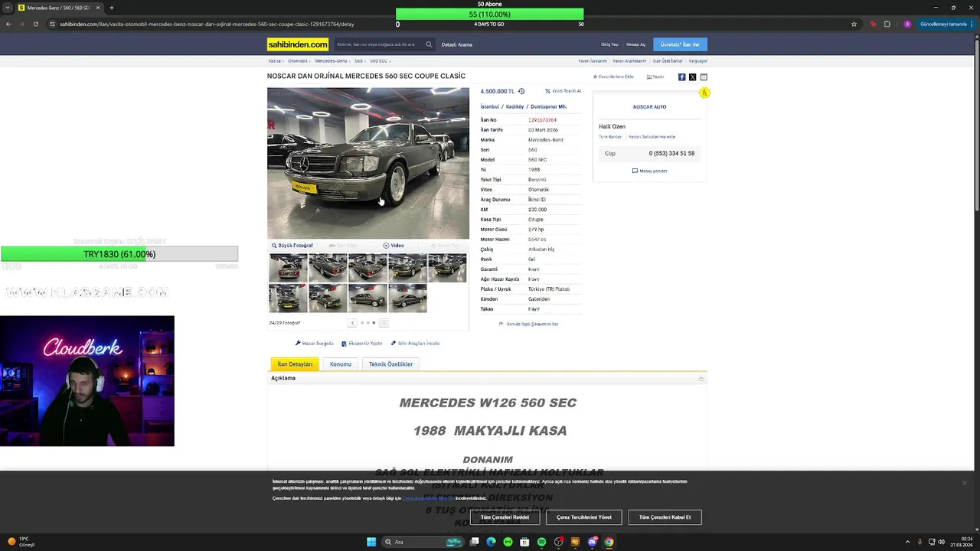This screenshot has width=980, height=551.
Task: Open the Büyük Fotoğraf view
Action: tap(292, 246)
